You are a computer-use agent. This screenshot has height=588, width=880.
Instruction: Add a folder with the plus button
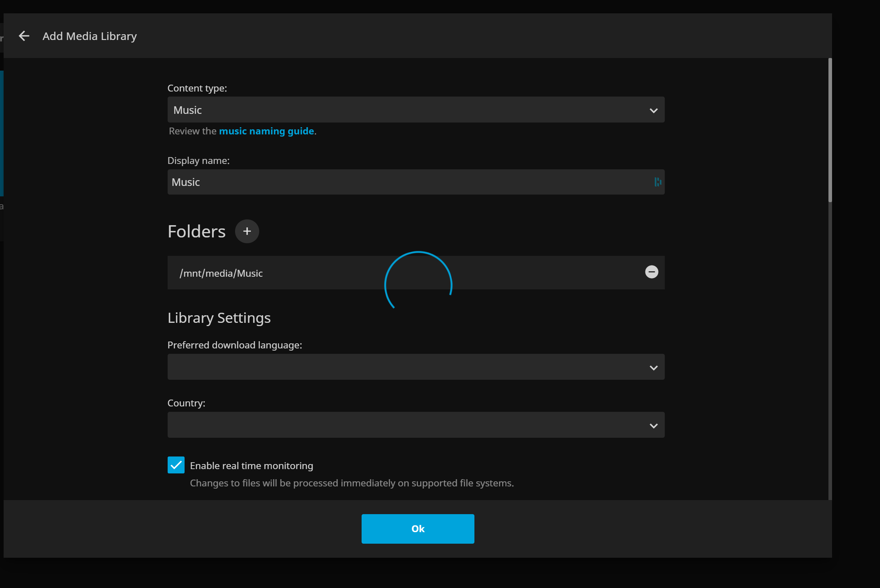pyautogui.click(x=247, y=231)
